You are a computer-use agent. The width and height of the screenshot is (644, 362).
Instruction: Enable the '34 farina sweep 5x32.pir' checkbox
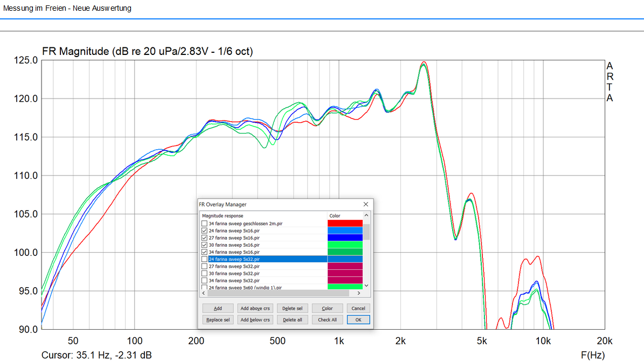[204, 280]
